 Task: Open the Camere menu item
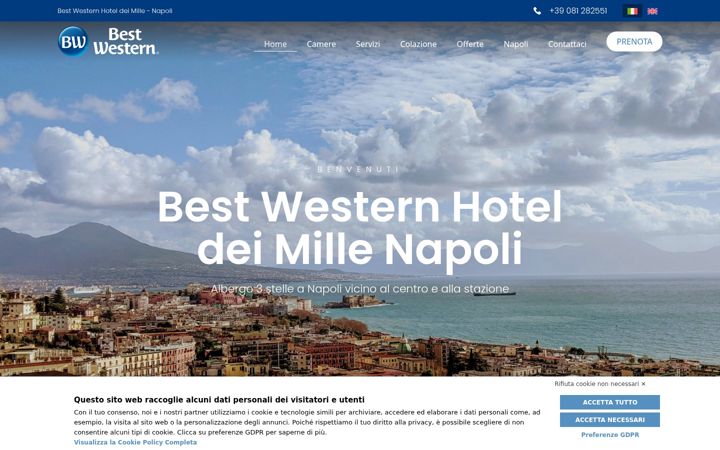pos(321,44)
